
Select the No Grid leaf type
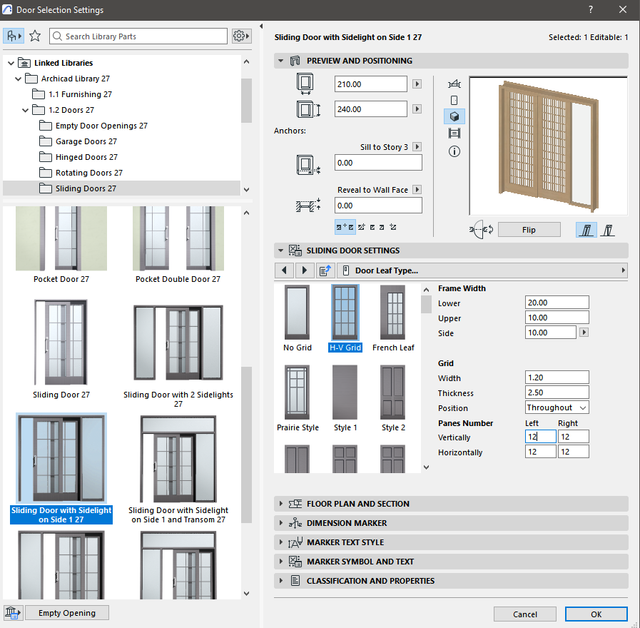pyautogui.click(x=297, y=314)
